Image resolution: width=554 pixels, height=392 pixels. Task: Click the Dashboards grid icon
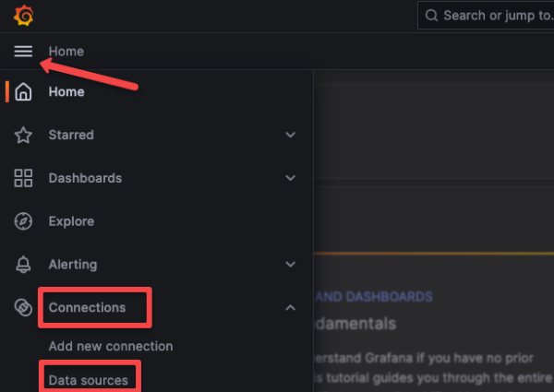pos(23,178)
